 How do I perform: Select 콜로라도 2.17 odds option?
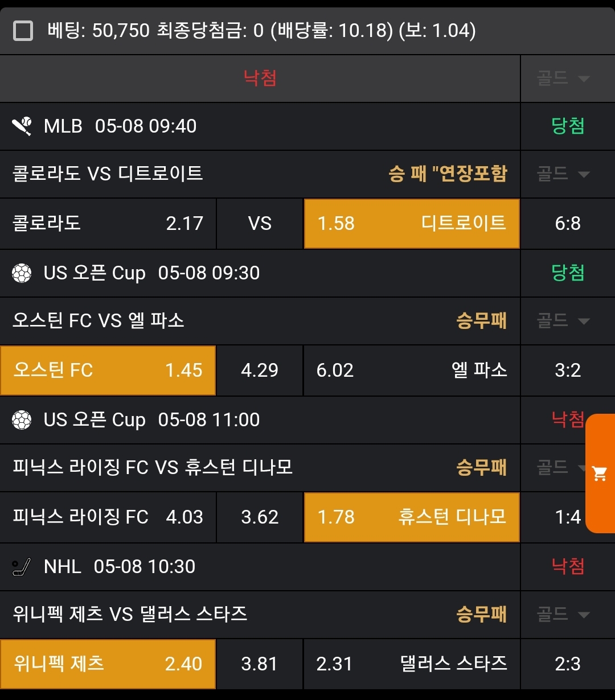click(108, 223)
